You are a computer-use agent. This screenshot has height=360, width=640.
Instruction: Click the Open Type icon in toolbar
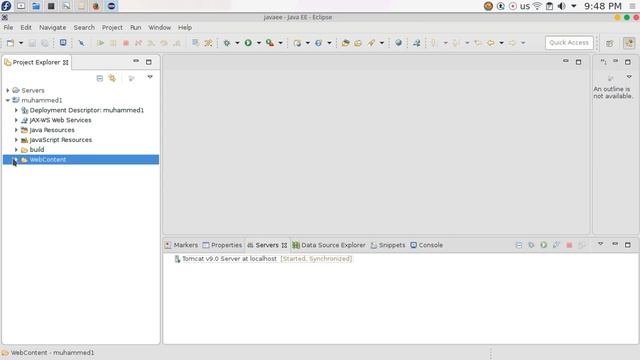(x=345, y=43)
